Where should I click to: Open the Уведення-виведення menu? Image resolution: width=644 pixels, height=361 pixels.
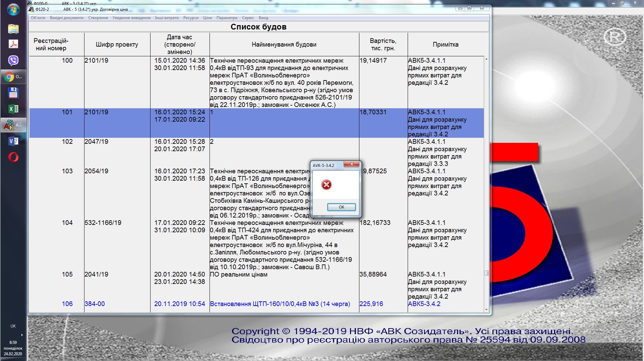click(131, 18)
